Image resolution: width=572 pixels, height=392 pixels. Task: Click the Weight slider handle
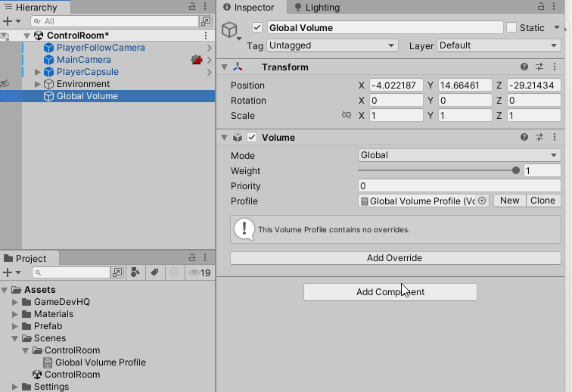pos(515,170)
